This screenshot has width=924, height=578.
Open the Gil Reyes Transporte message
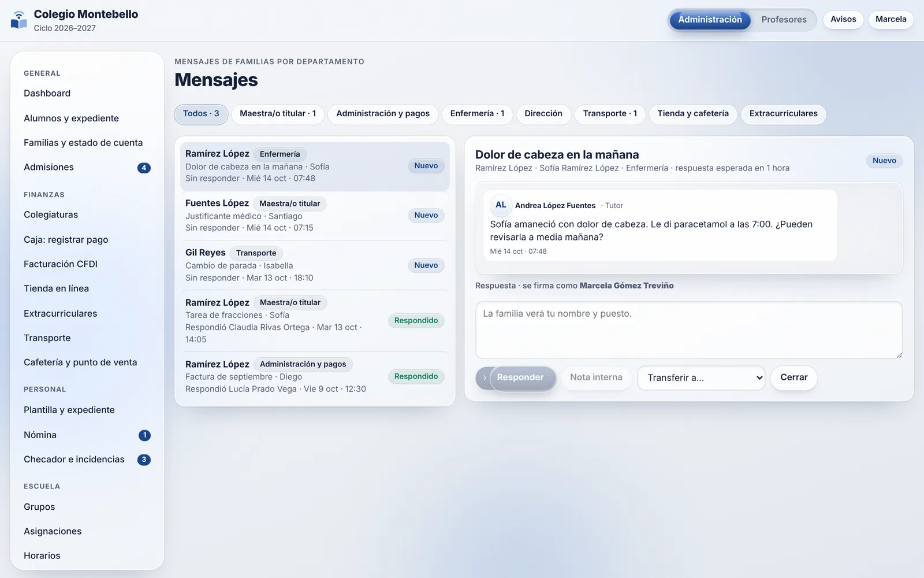click(315, 265)
